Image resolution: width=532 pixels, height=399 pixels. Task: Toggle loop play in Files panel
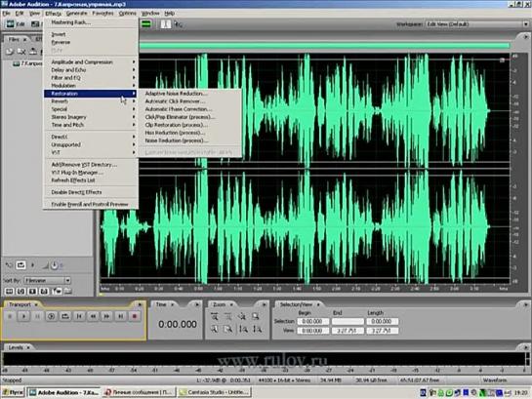pos(20,265)
